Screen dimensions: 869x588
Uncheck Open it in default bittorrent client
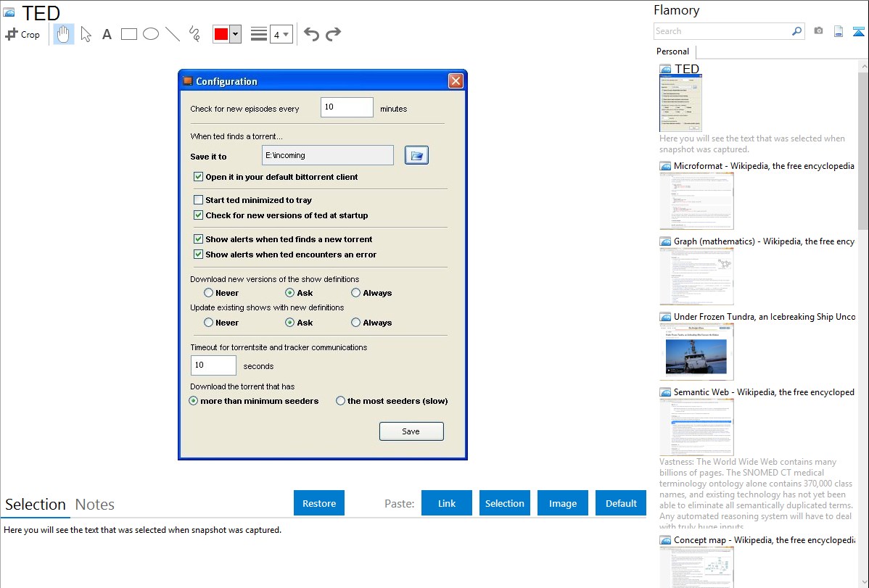(199, 177)
